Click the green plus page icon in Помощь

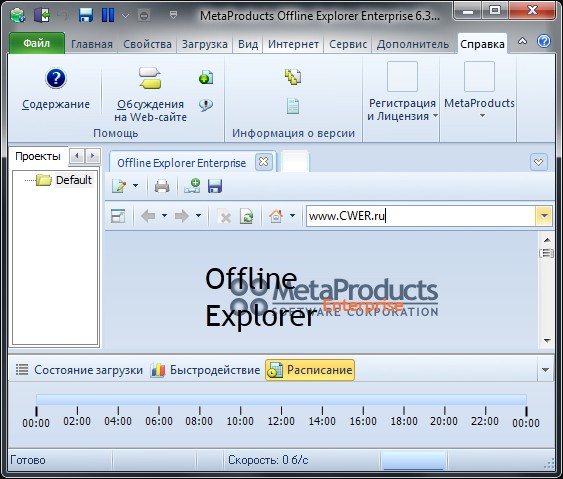(x=206, y=77)
